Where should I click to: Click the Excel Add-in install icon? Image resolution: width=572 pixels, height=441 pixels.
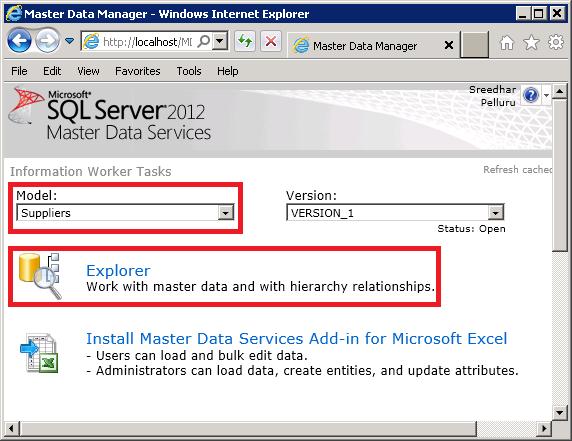pos(39,353)
